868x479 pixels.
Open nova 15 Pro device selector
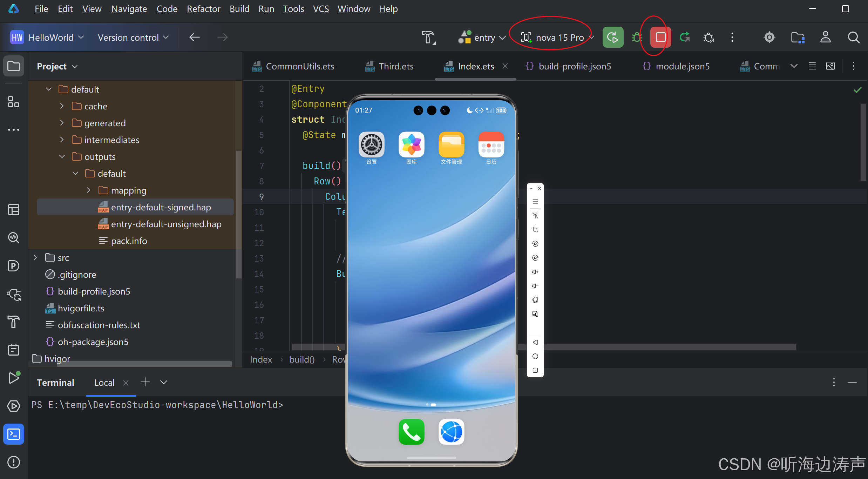coord(557,37)
